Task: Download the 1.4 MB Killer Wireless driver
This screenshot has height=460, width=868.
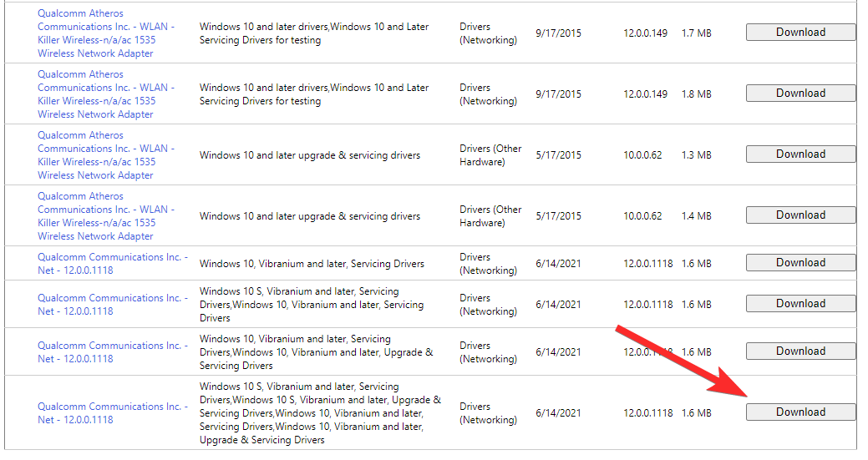Action: click(x=800, y=215)
